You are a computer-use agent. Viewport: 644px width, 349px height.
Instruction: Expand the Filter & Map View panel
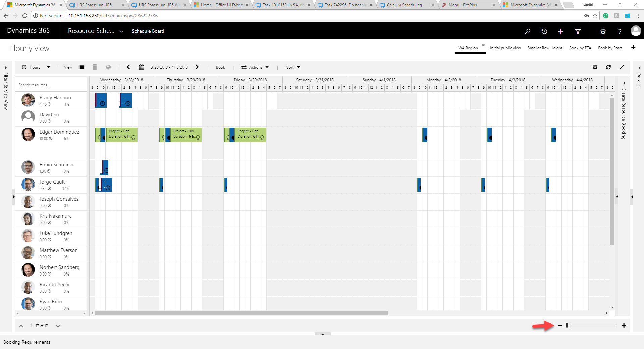tap(6, 68)
